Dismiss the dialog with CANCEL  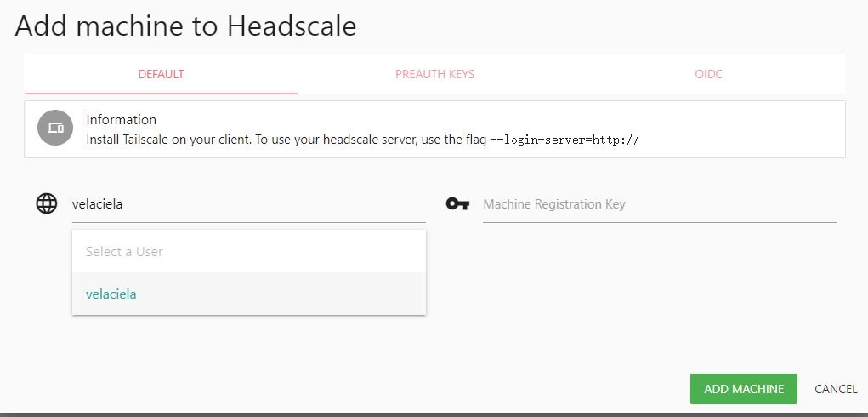(836, 389)
